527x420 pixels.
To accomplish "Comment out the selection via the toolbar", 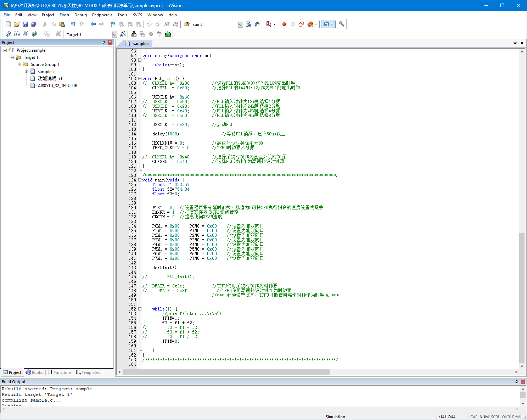I will tap(167, 24).
